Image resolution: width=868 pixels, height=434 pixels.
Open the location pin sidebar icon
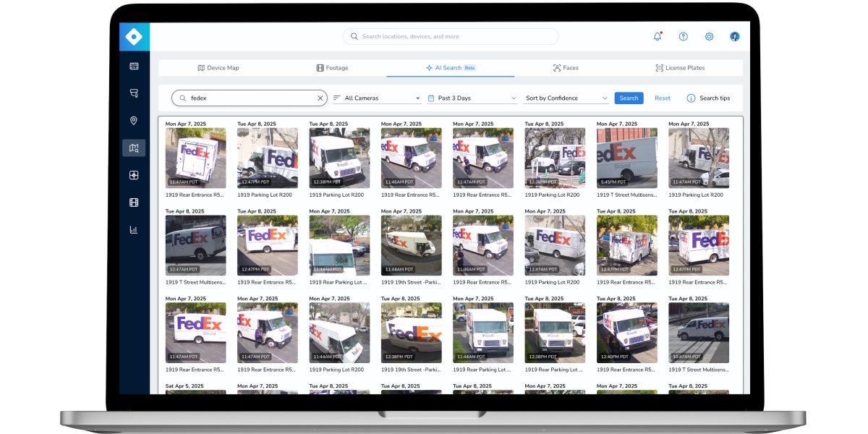(x=134, y=121)
